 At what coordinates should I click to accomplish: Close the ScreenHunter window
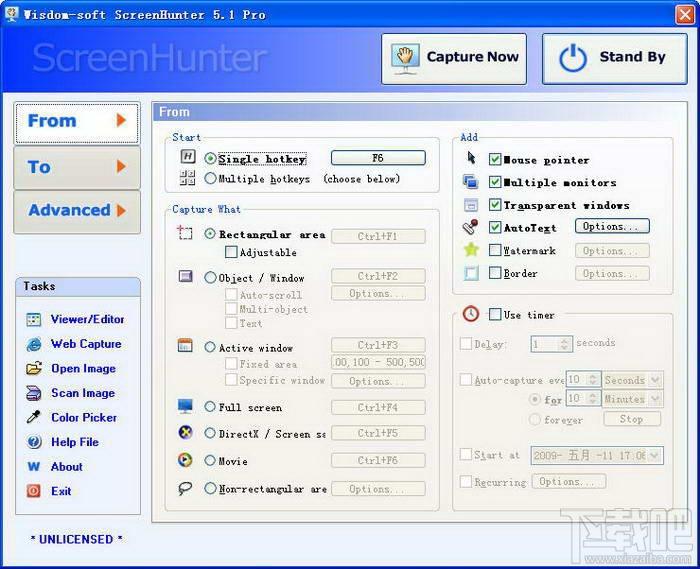click(685, 14)
